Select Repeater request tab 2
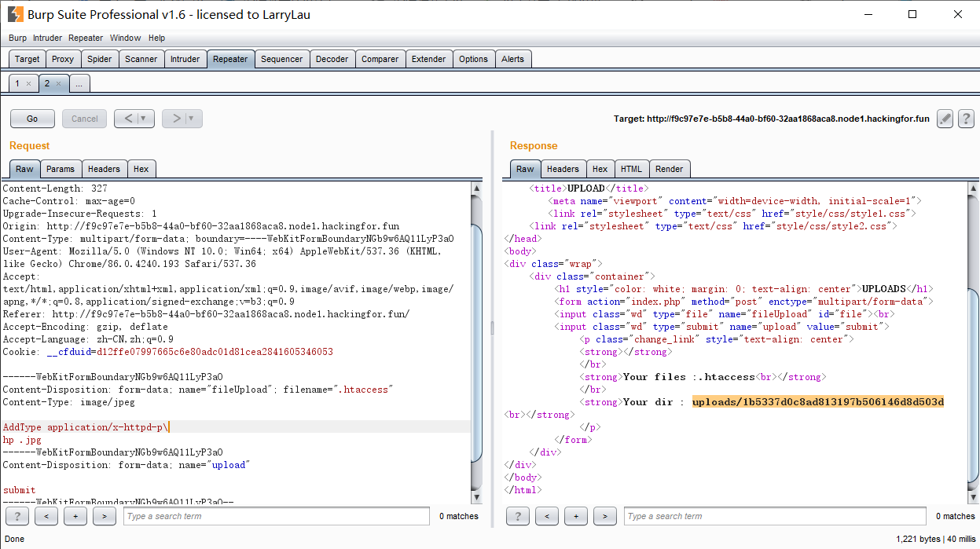 coord(53,83)
